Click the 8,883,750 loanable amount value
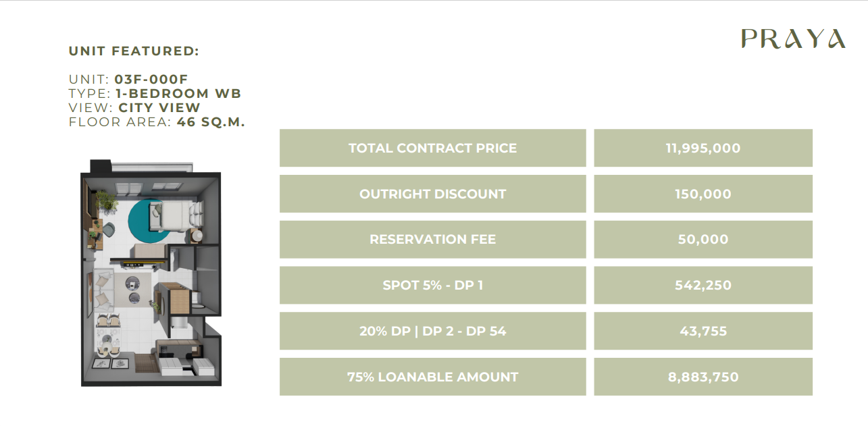This screenshot has height=426, width=868. click(x=703, y=377)
